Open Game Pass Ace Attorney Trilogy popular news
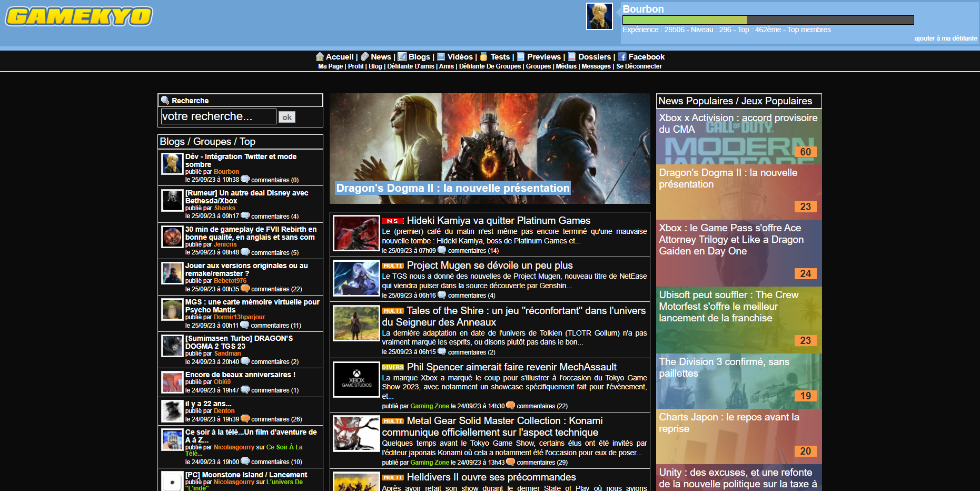Screen dimensions: 980x491 pyautogui.click(x=739, y=253)
